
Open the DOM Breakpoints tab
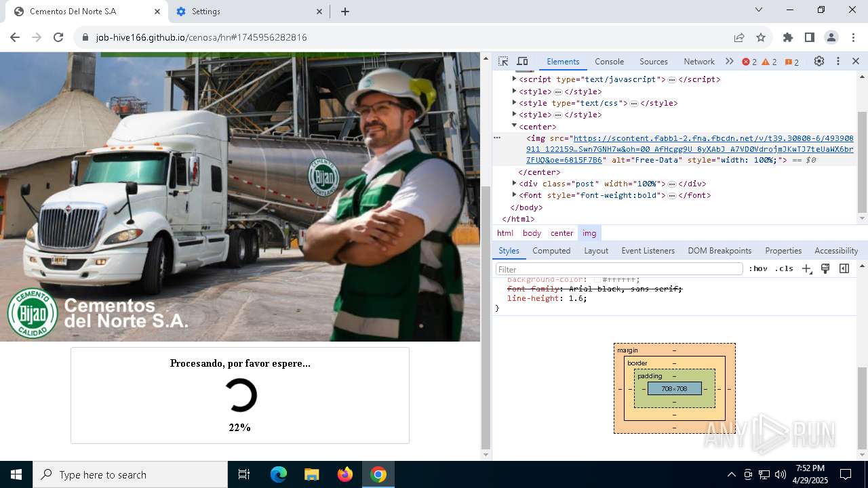[719, 251]
